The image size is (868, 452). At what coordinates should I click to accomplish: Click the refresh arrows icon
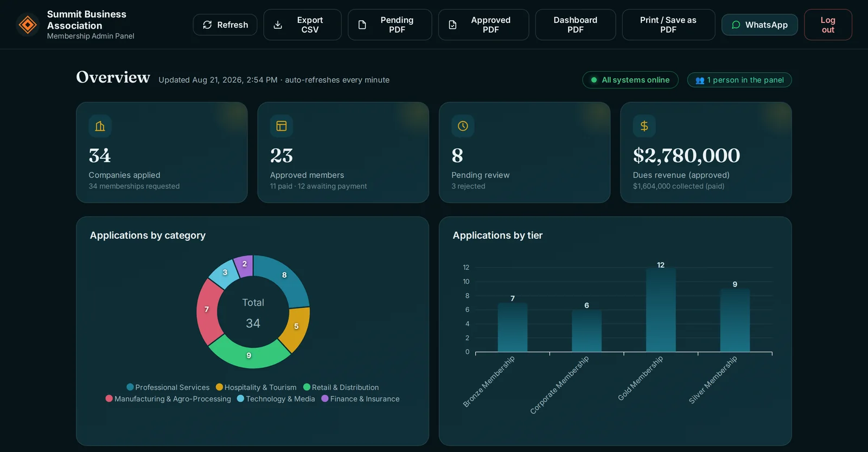[207, 25]
